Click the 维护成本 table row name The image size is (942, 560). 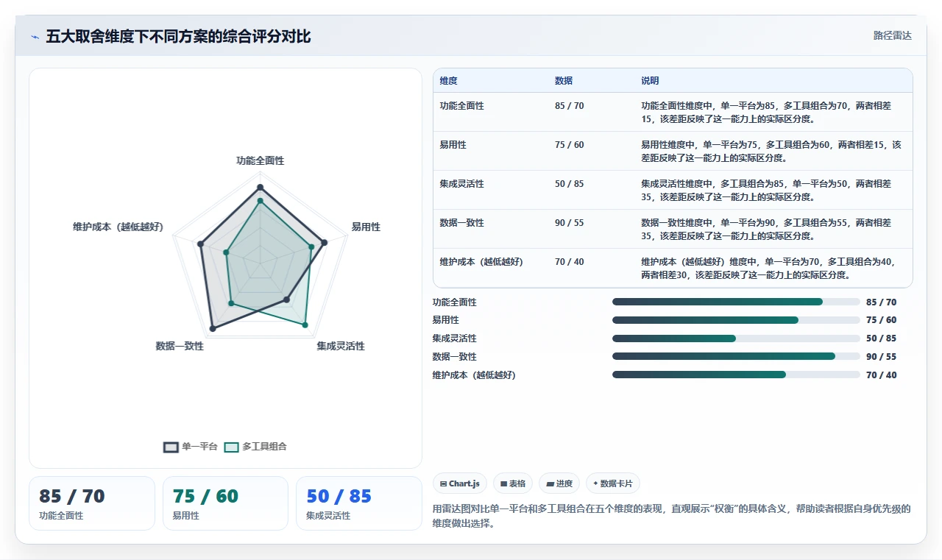click(x=481, y=262)
